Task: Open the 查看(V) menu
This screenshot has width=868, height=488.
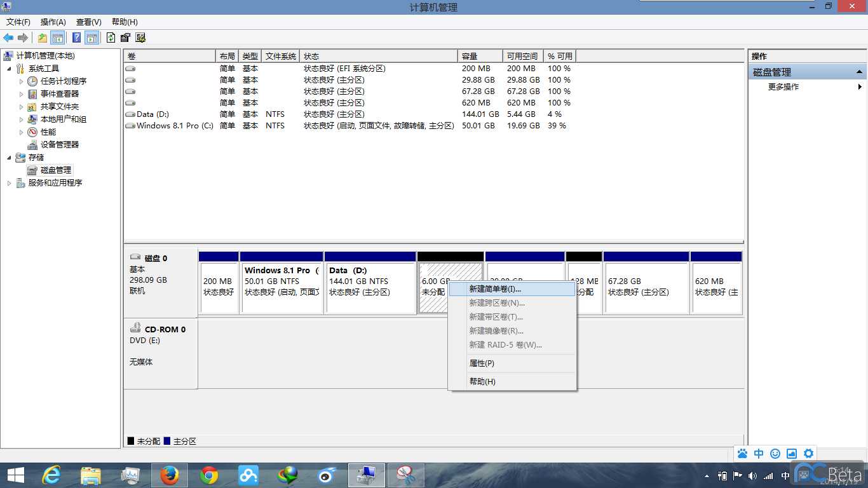Action: coord(88,22)
